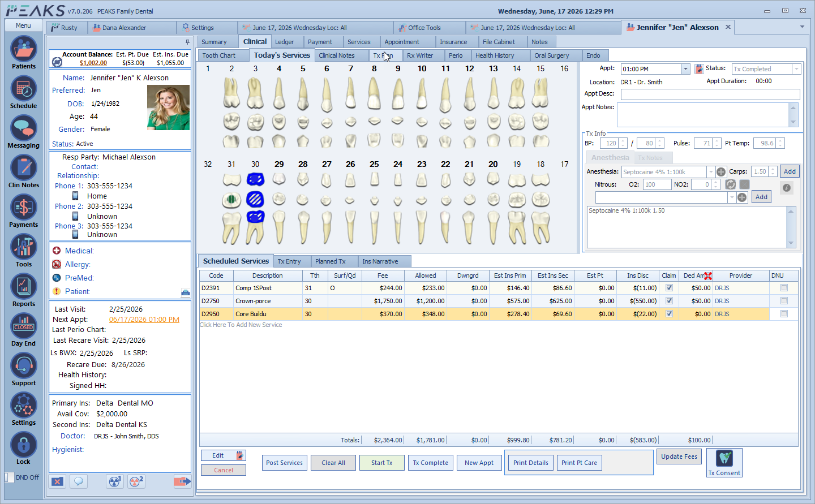Click the X-ray sensor 2 radiation icon
Screen dimensions: 815x504
click(136, 481)
